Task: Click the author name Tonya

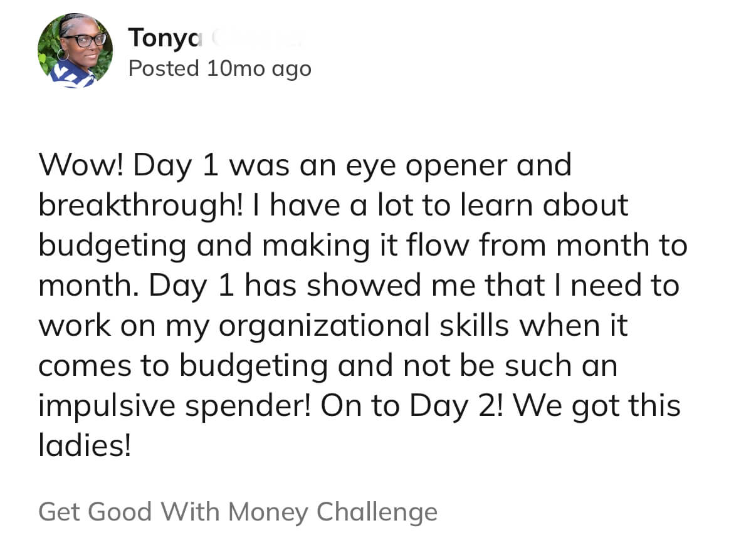Action: point(166,38)
